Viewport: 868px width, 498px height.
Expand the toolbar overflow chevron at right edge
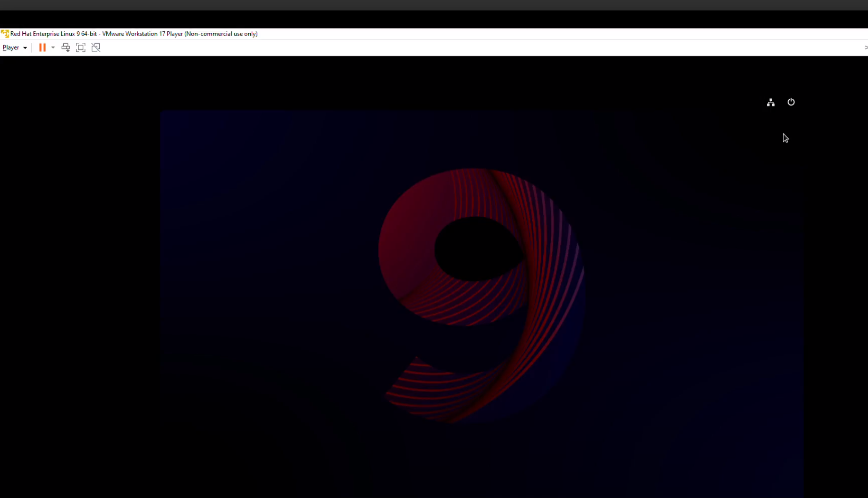point(866,48)
